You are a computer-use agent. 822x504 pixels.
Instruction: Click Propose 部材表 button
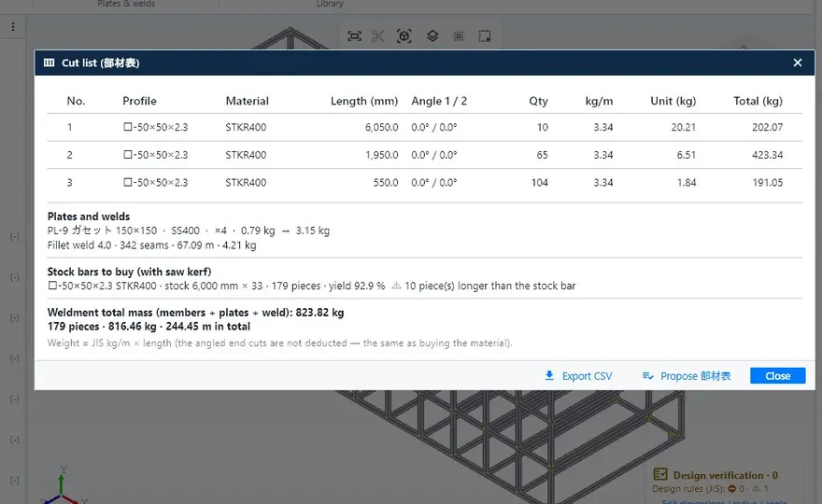pyautogui.click(x=687, y=375)
